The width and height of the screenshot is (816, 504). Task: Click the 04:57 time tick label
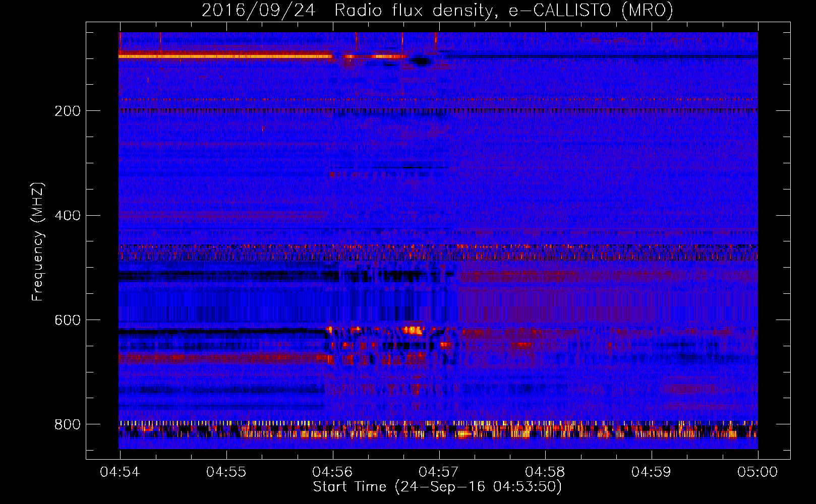[439, 472]
